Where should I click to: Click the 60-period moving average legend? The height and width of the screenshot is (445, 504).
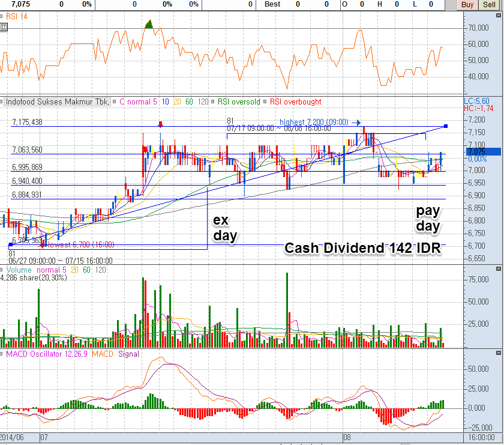190,102
